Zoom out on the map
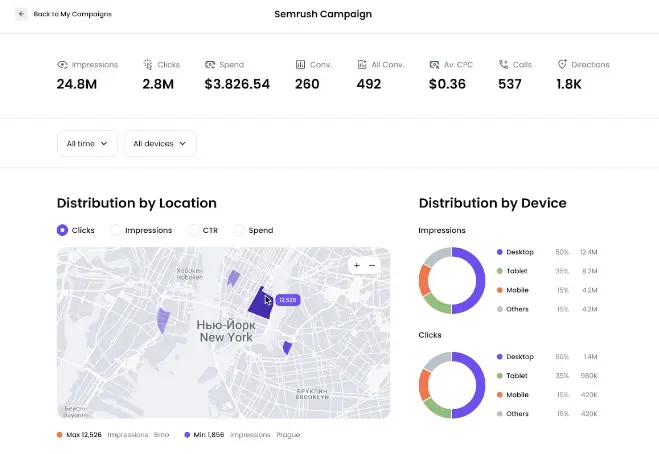 (x=372, y=265)
